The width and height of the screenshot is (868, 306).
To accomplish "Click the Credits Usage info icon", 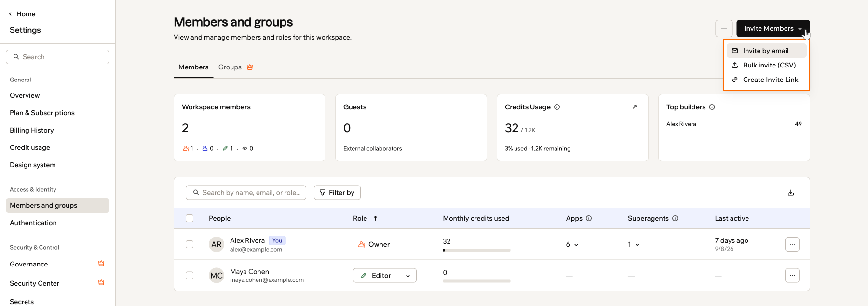I will point(557,107).
